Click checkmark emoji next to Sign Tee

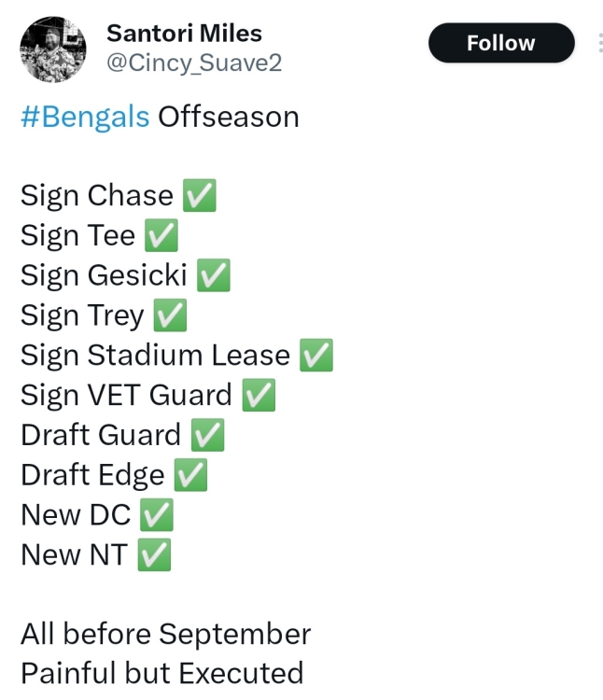coord(161,235)
